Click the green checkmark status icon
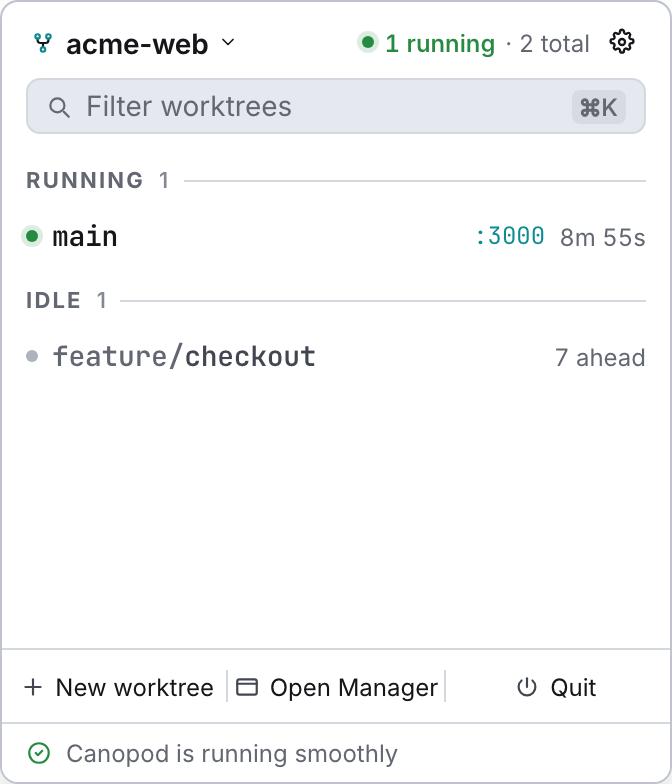 coord(39,753)
